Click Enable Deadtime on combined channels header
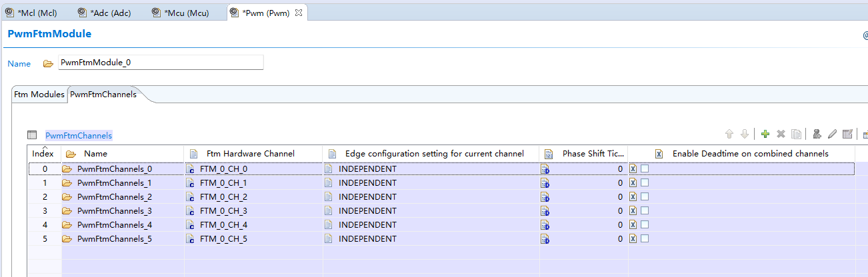Screen dimensions: 868x277 (x=741, y=154)
